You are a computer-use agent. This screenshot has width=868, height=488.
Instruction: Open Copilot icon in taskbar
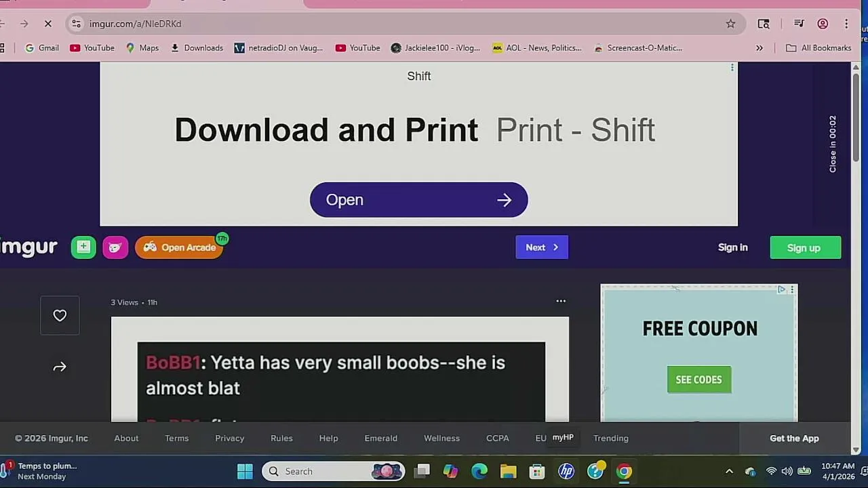pyautogui.click(x=451, y=471)
